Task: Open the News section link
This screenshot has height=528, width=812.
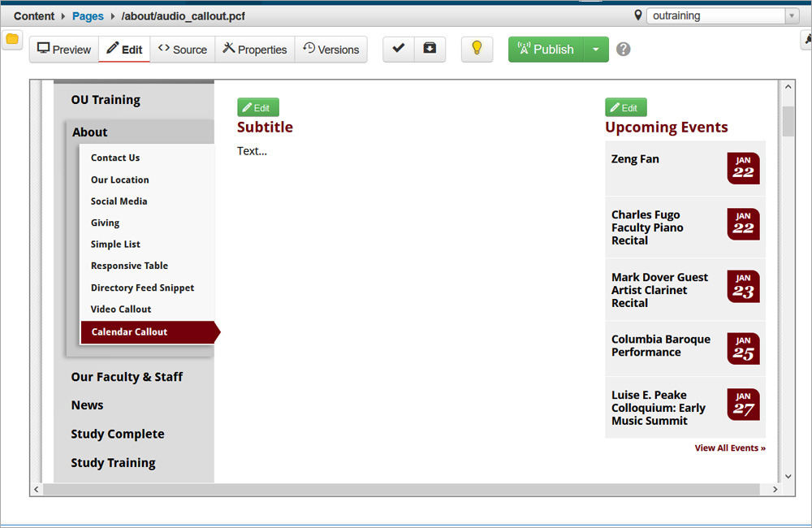Action: [87, 405]
